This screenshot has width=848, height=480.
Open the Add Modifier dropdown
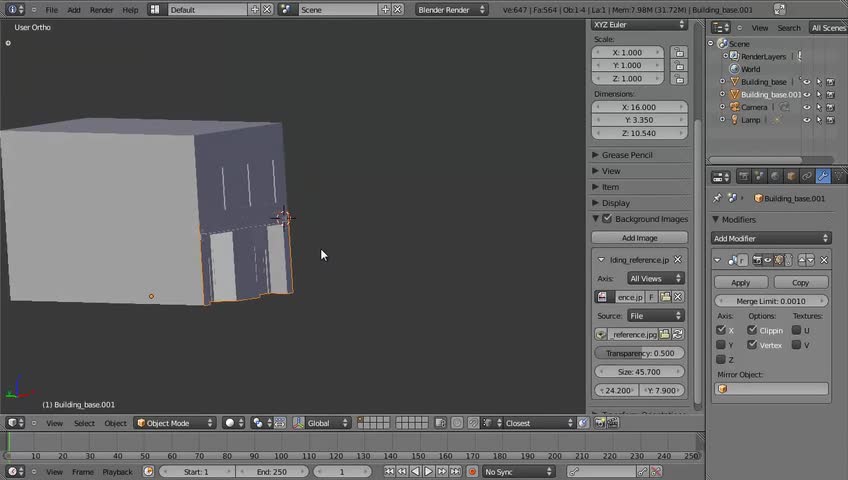[x=771, y=238]
